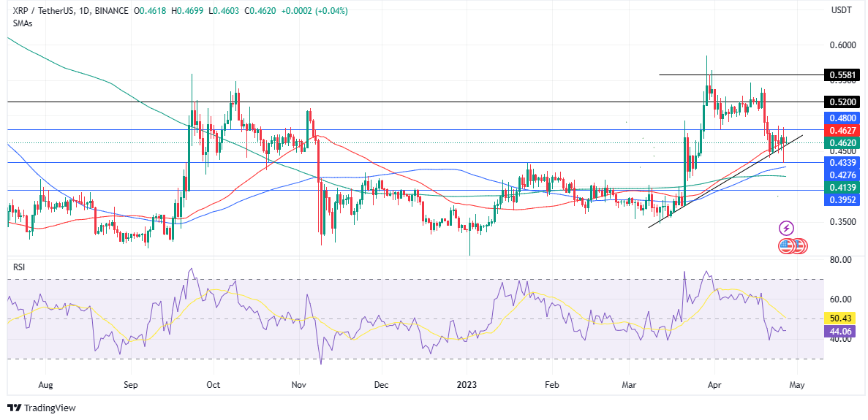The height and width of the screenshot is (420, 868).
Task: Click the green 0.4620 current price label
Action: (x=842, y=143)
